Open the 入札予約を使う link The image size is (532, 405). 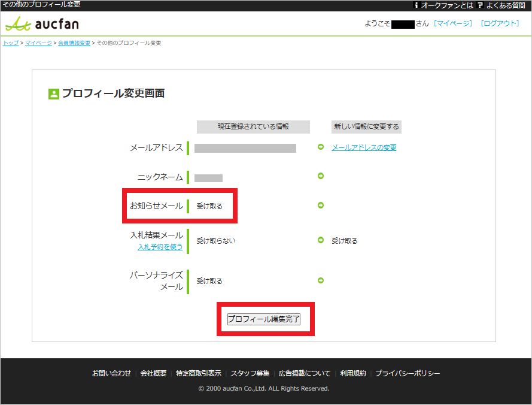coord(160,247)
